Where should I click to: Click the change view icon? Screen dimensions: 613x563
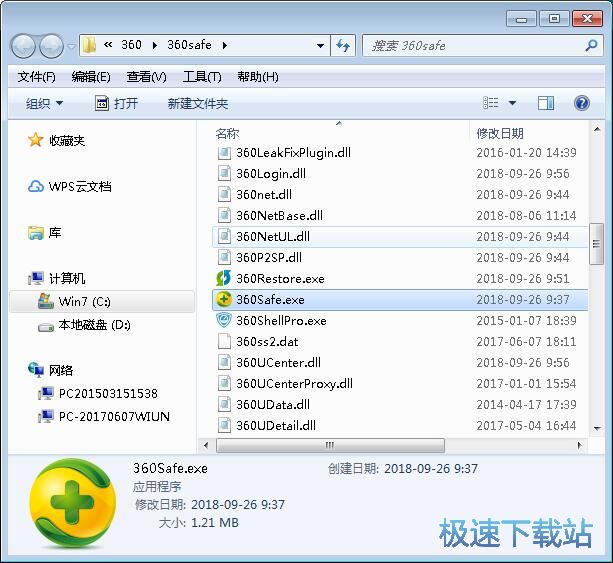tap(491, 103)
